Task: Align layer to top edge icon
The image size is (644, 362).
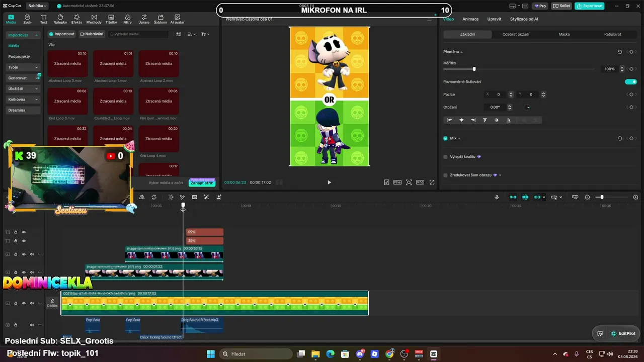Action: pos(485,120)
